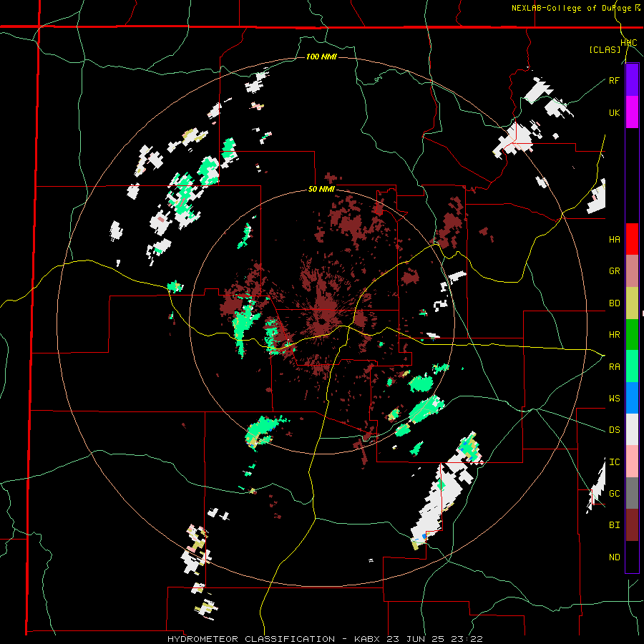Click the WS wet snow blue swatch
This screenshot has width=644, height=644.
click(x=632, y=398)
